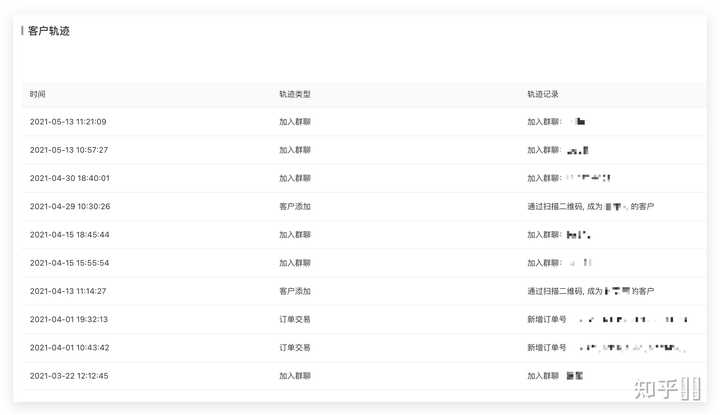Click the 轨迹类型 column header
Image resolution: width=720 pixels, height=415 pixels.
295,94
